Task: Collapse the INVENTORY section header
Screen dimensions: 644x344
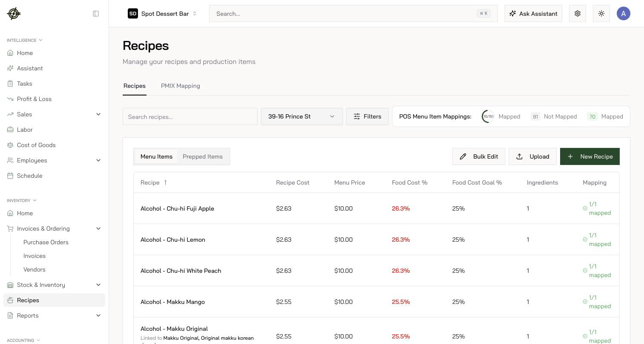Action: (22, 200)
